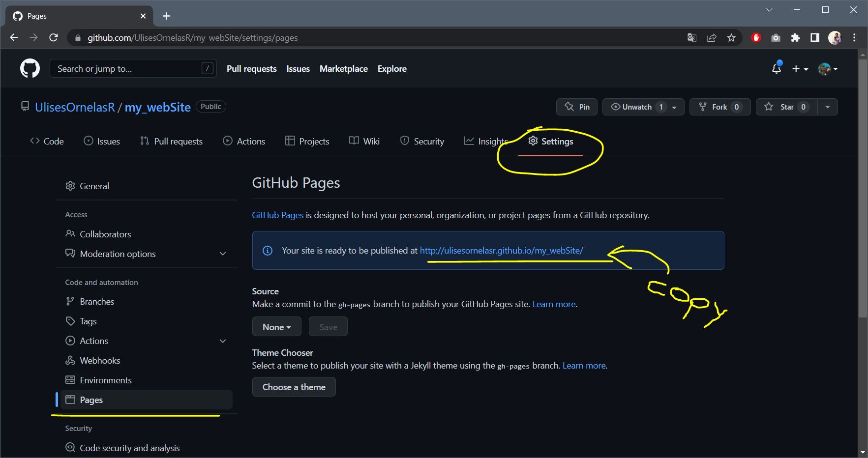This screenshot has height=458, width=868.
Task: Open the create new plus dropdown
Action: pos(800,69)
